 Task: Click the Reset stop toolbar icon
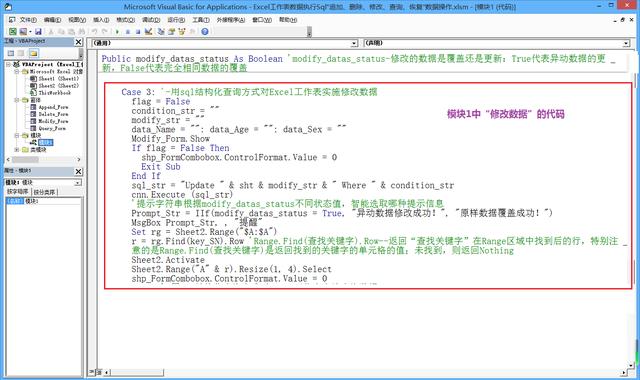pyautogui.click(x=138, y=31)
